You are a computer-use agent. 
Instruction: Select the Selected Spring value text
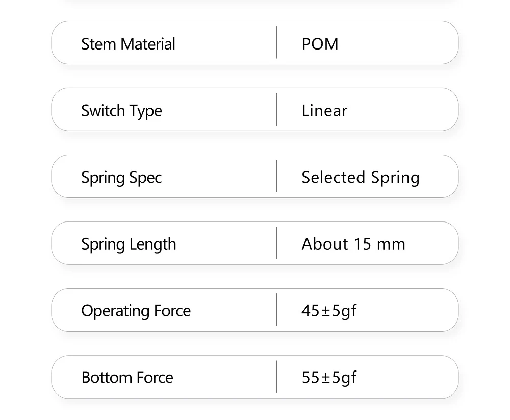pyautogui.click(x=361, y=178)
